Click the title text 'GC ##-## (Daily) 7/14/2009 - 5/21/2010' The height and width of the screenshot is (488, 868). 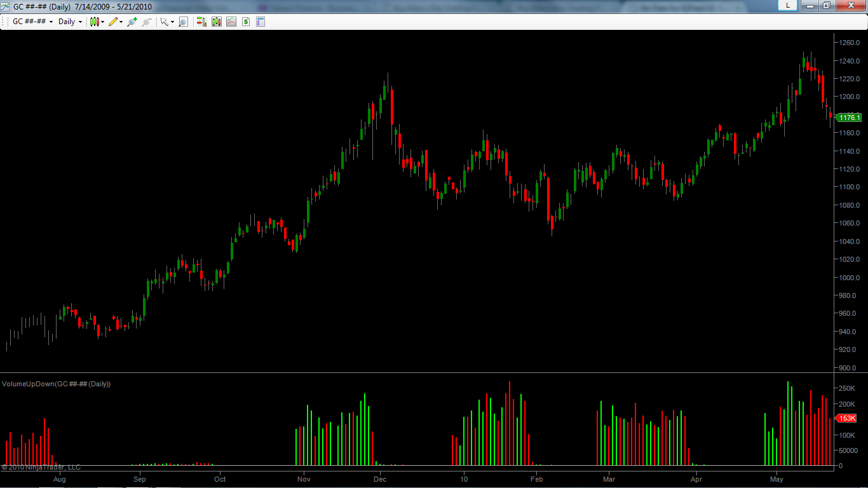[x=83, y=6]
